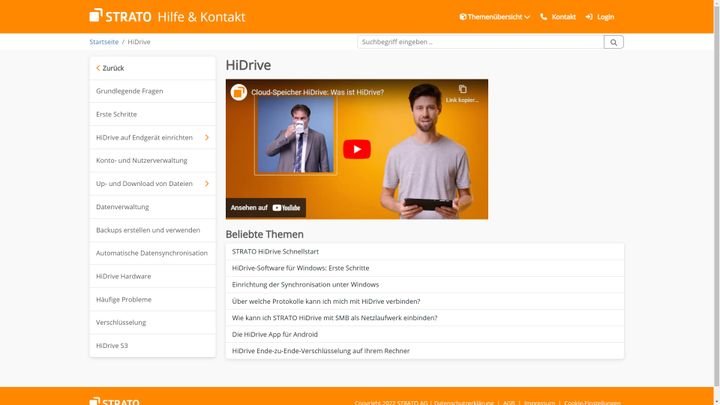
Task: Select Verschlüsselung sidebar item
Action: pyautogui.click(x=152, y=323)
